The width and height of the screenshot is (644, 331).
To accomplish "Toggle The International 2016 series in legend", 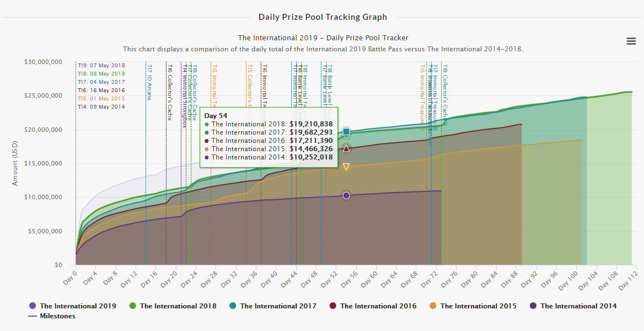I will 373,306.
